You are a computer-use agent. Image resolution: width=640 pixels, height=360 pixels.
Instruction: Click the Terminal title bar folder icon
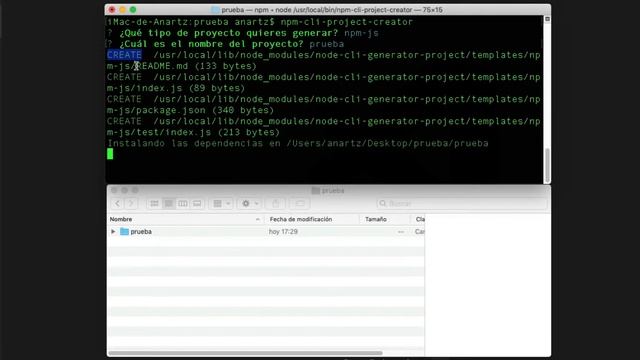(216, 10)
